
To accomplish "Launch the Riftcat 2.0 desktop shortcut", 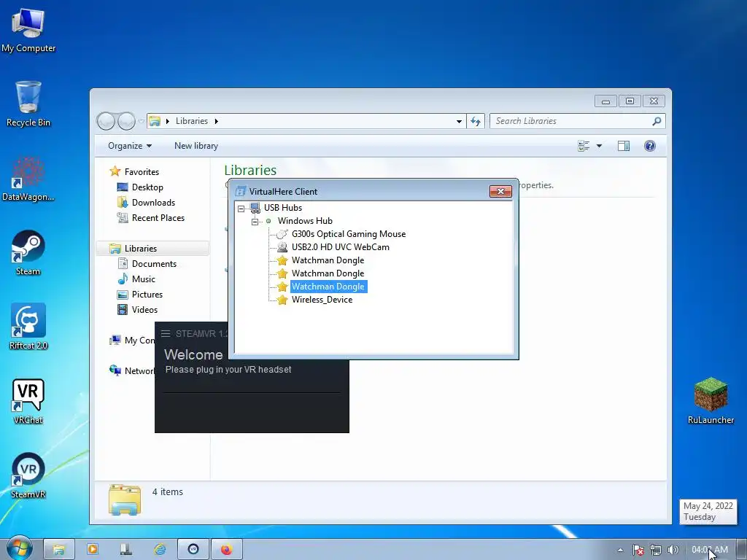I will [28, 327].
